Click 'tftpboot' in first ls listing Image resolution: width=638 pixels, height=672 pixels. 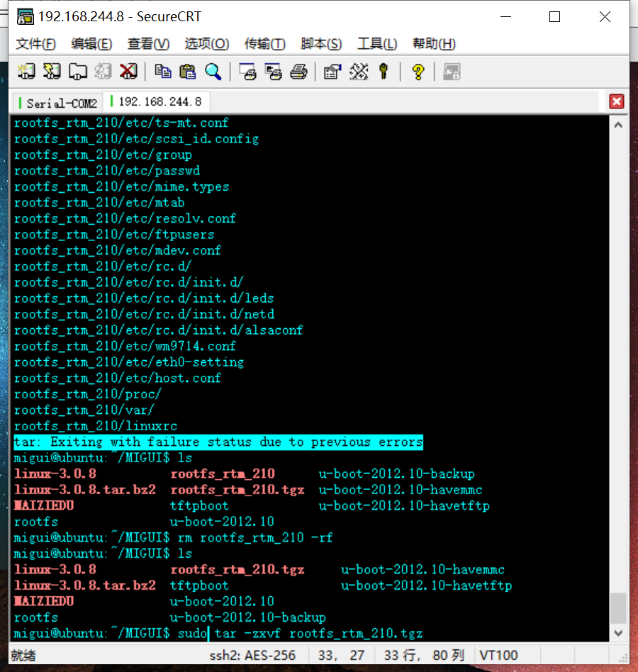(x=199, y=505)
